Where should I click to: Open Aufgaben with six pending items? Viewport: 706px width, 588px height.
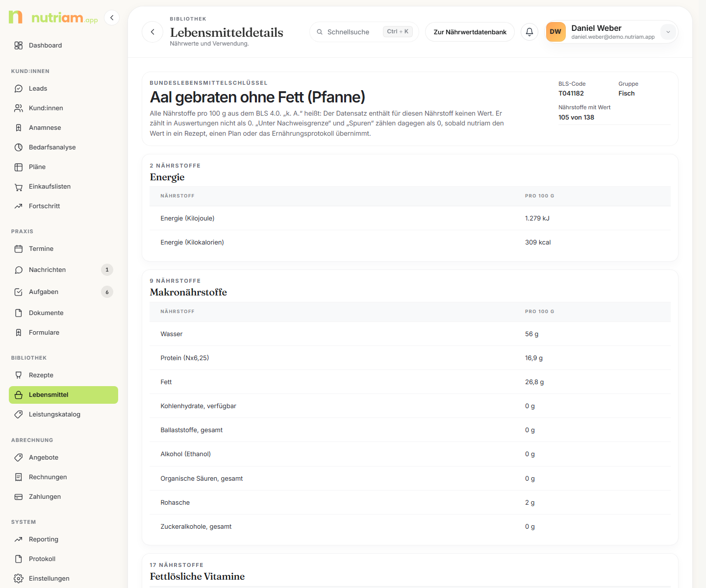click(x=63, y=292)
